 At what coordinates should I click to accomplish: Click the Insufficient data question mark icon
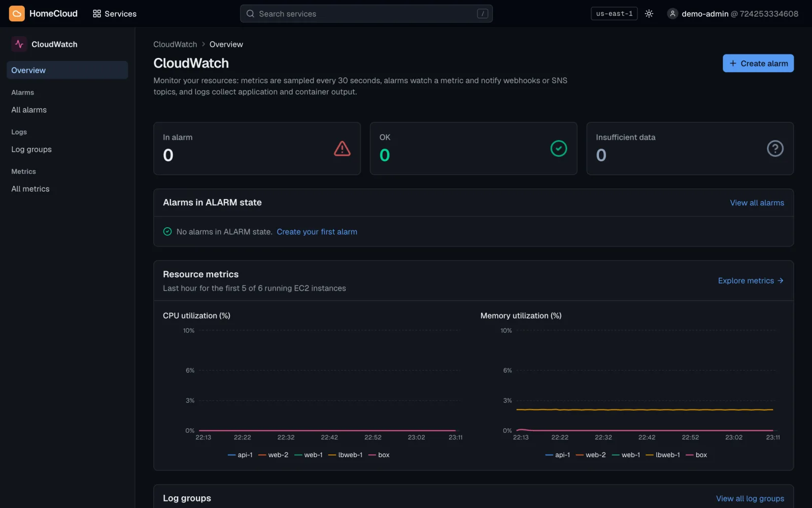tap(775, 148)
